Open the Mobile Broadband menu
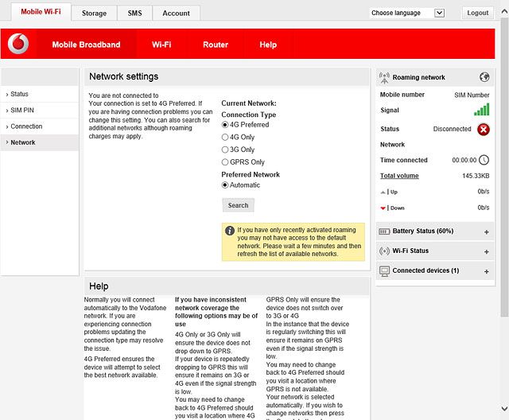The width and height of the screenshot is (509, 420). (x=86, y=45)
